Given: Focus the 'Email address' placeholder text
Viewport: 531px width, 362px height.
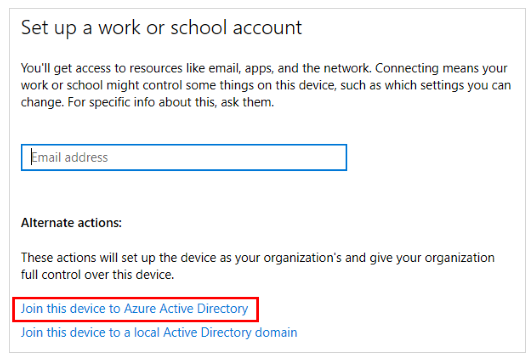Looking at the screenshot, I should [69, 157].
